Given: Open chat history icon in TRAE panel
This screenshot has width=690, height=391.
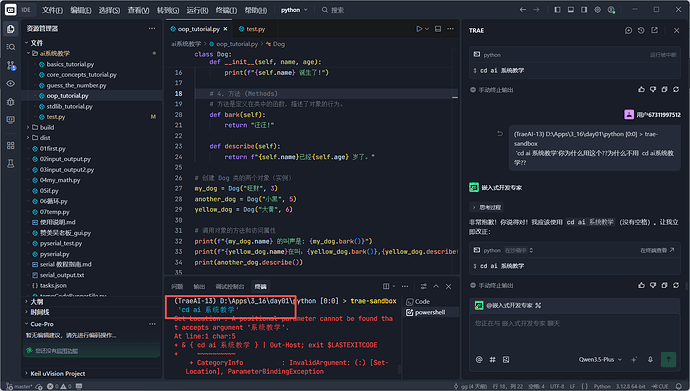Looking at the screenshot, I should [641, 30].
